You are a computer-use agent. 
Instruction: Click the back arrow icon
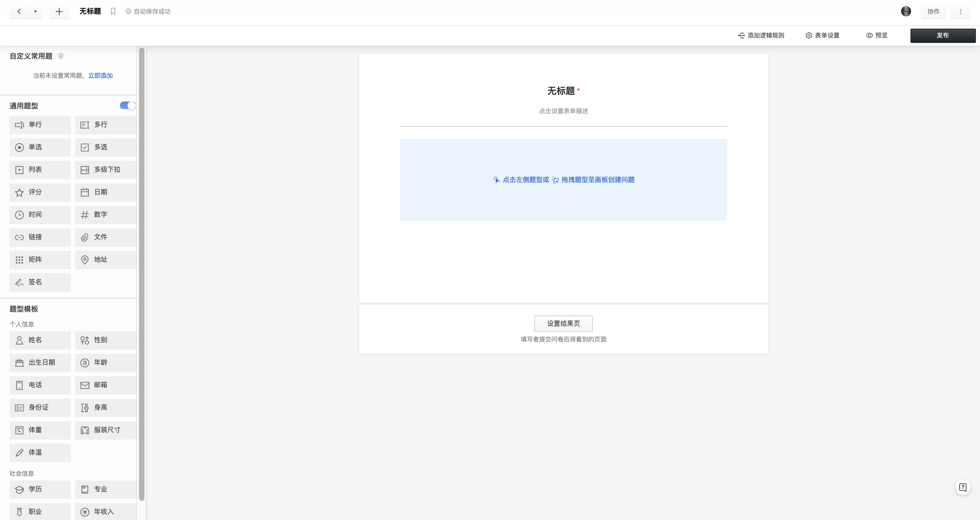pyautogui.click(x=19, y=11)
